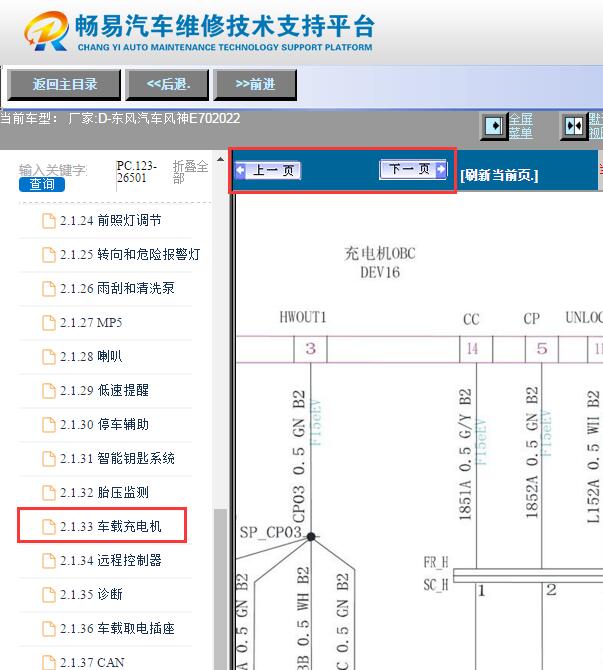Open 2.1.26 雨刮和清洗泵
Screen dimensions: 603x670
click(x=117, y=288)
